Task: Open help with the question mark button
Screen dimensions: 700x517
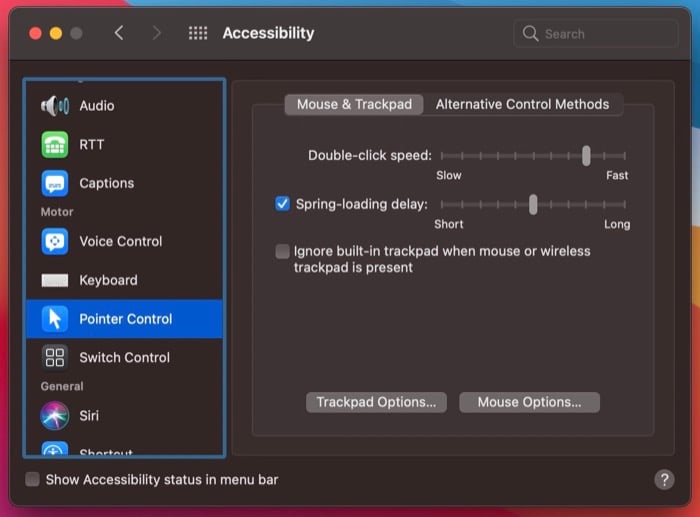Action: pyautogui.click(x=664, y=480)
